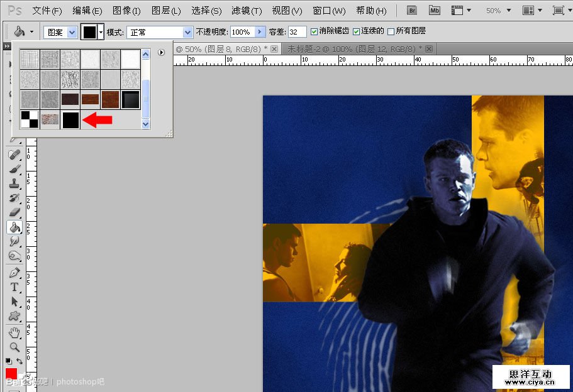Select the Pen tool
The height and width of the screenshot is (392, 573).
(14, 273)
